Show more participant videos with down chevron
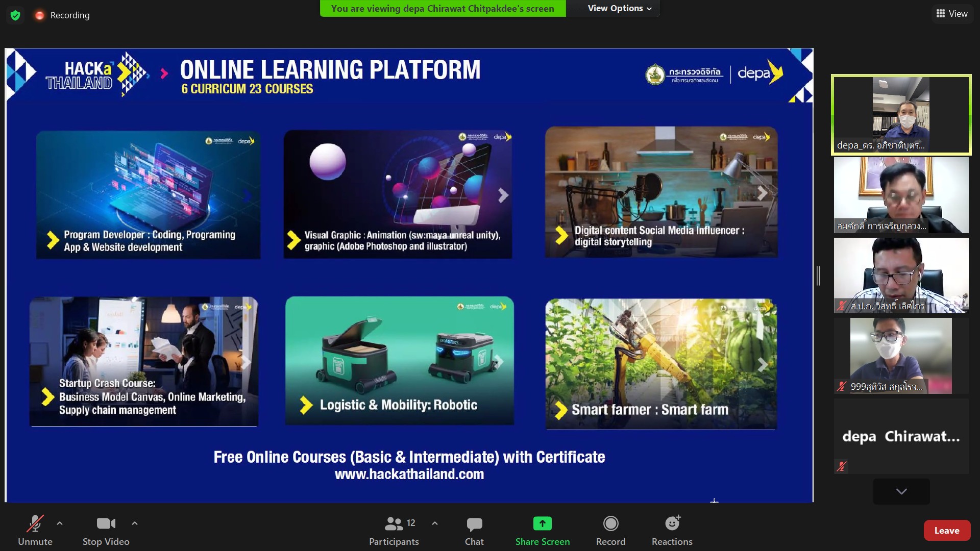The height and width of the screenshot is (551, 980). click(901, 491)
